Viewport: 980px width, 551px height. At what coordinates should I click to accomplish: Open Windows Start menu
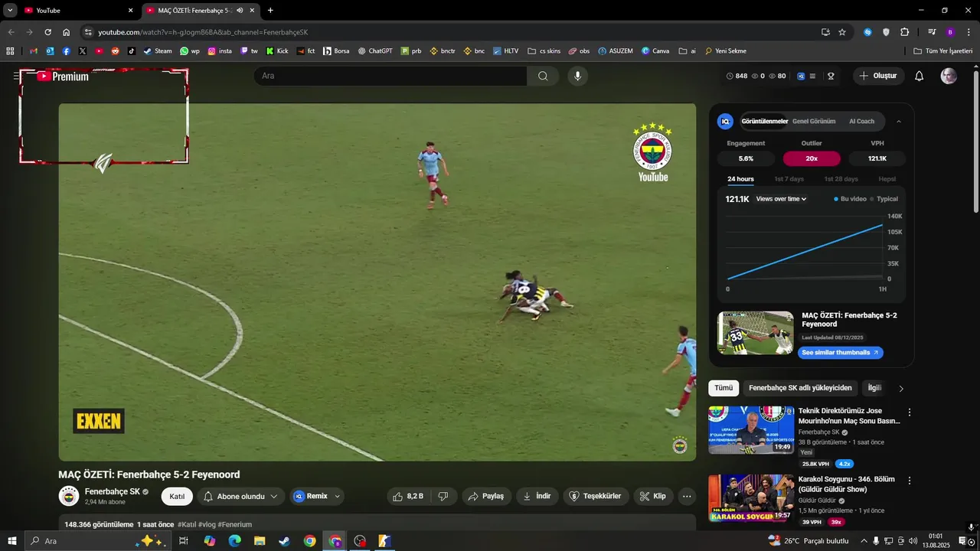pos(11,541)
